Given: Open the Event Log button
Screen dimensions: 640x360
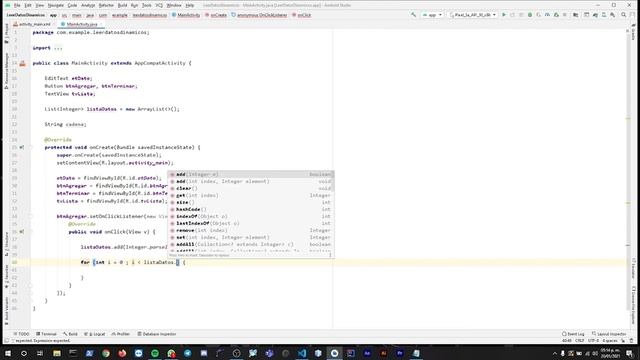Looking at the screenshot, I should [x=573, y=334].
